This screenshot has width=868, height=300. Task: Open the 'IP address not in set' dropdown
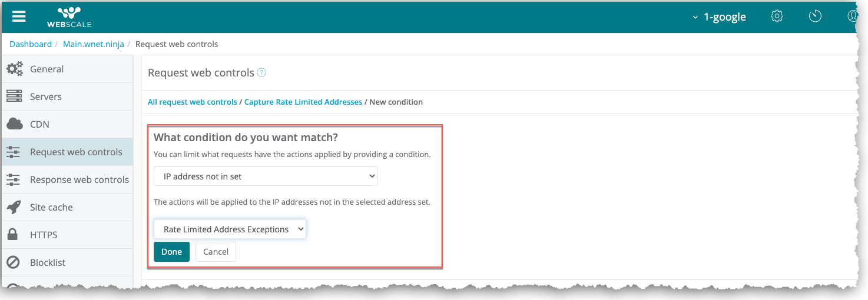pyautogui.click(x=265, y=176)
